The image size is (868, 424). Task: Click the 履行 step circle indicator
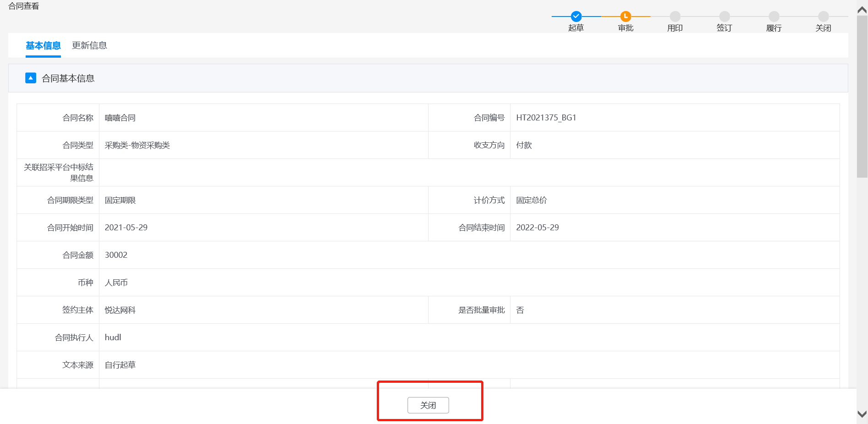[x=774, y=16]
